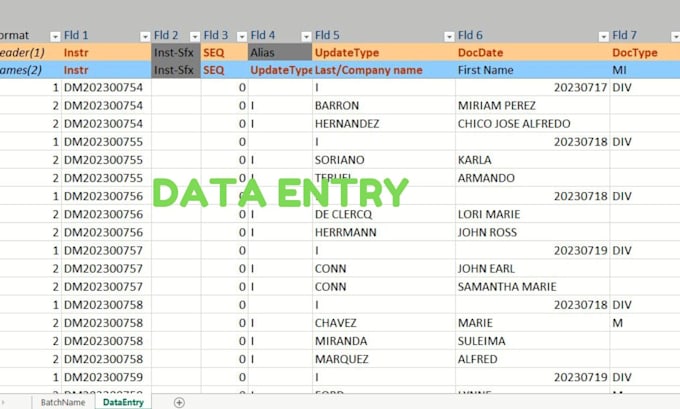This screenshot has height=409, width=680.
Task: Click the MIRANDA last name cell
Action: point(383,341)
